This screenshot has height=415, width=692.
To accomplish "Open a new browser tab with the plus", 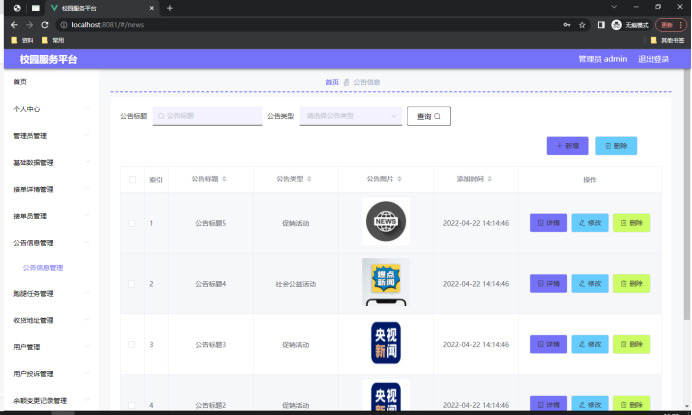I will point(169,8).
